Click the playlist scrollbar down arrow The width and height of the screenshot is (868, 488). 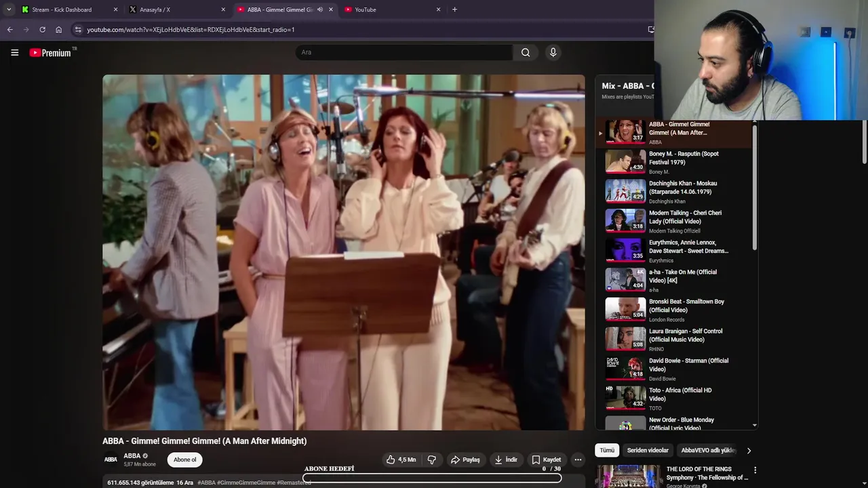tap(755, 426)
